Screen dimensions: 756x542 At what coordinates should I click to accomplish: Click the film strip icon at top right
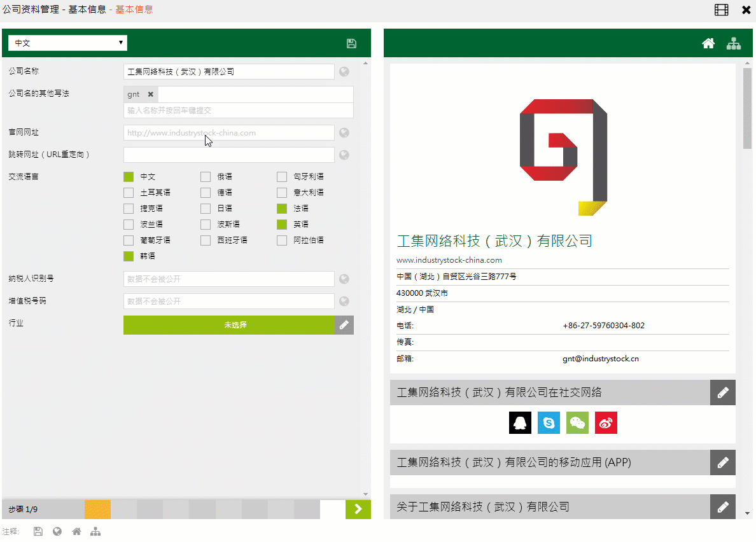pos(721,10)
